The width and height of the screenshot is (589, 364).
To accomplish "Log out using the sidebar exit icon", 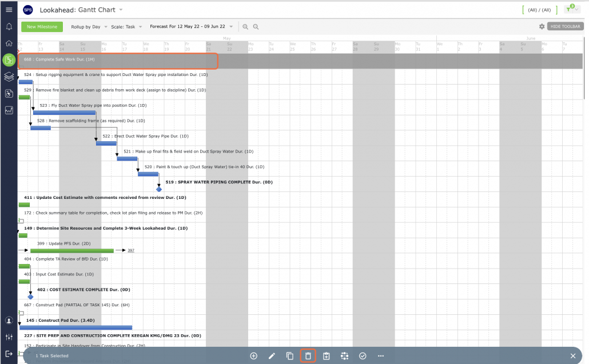I will point(9,354).
